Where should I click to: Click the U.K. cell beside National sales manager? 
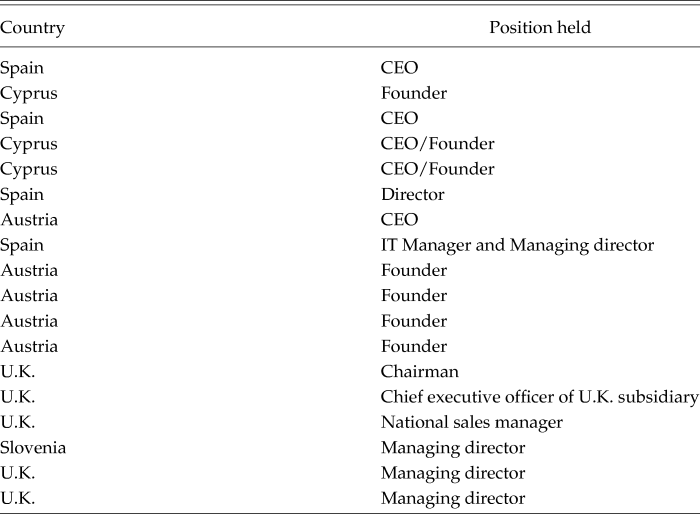tap(18, 423)
